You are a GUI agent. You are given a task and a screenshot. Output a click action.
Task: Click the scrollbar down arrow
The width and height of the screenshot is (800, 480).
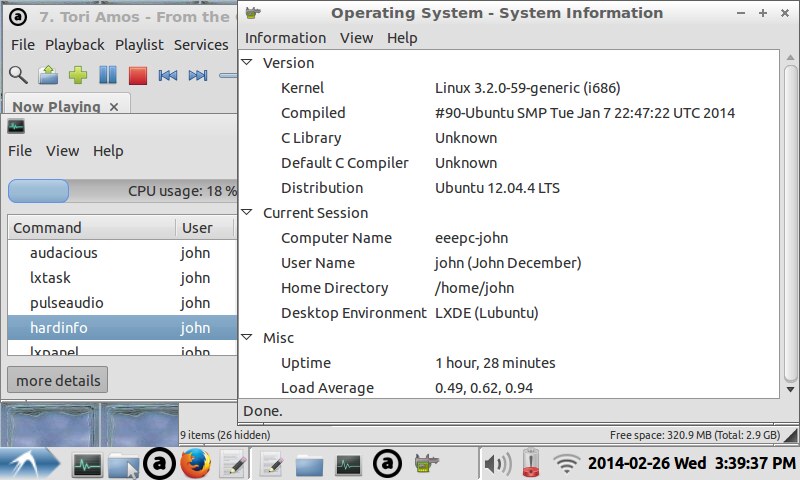[790, 390]
